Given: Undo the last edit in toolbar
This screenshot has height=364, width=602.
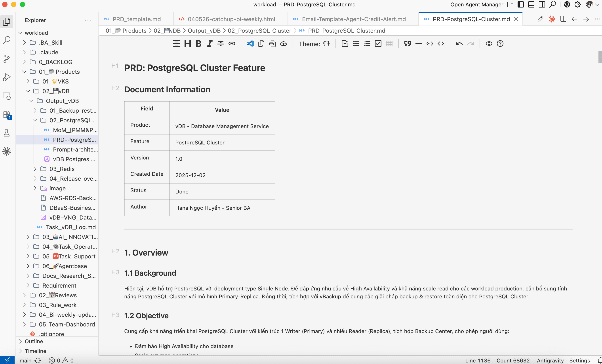Looking at the screenshot, I should 459,44.
